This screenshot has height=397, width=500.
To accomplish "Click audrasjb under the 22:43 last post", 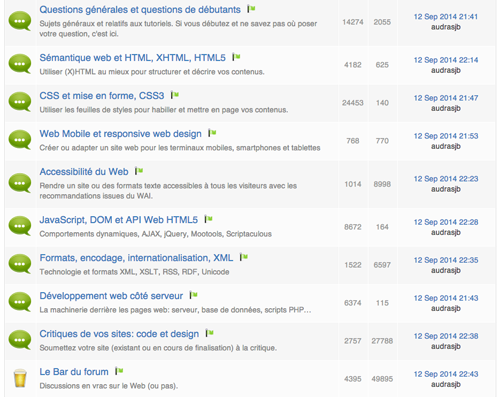I will [x=446, y=384].
